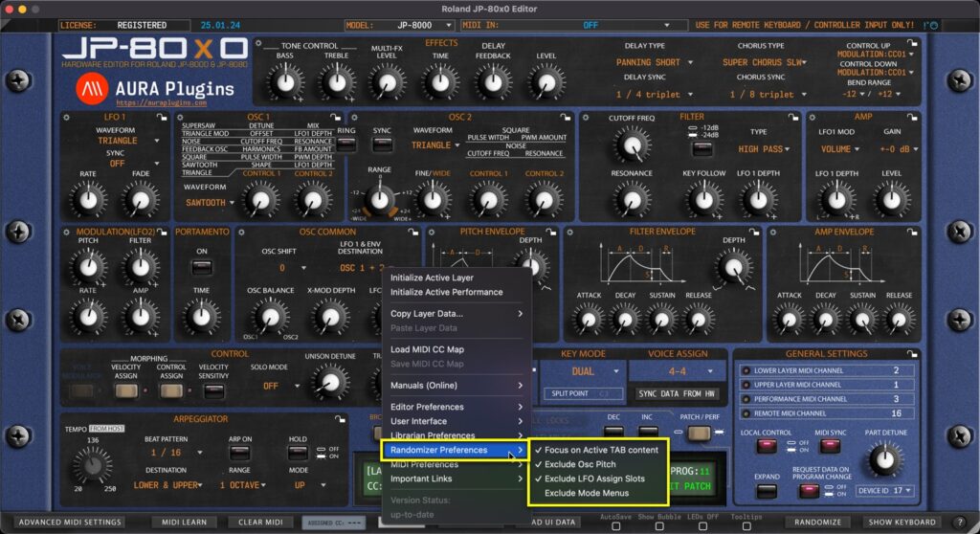Click the Filter Envelope lock icon
This screenshot has width=980, height=534.
tap(754, 232)
